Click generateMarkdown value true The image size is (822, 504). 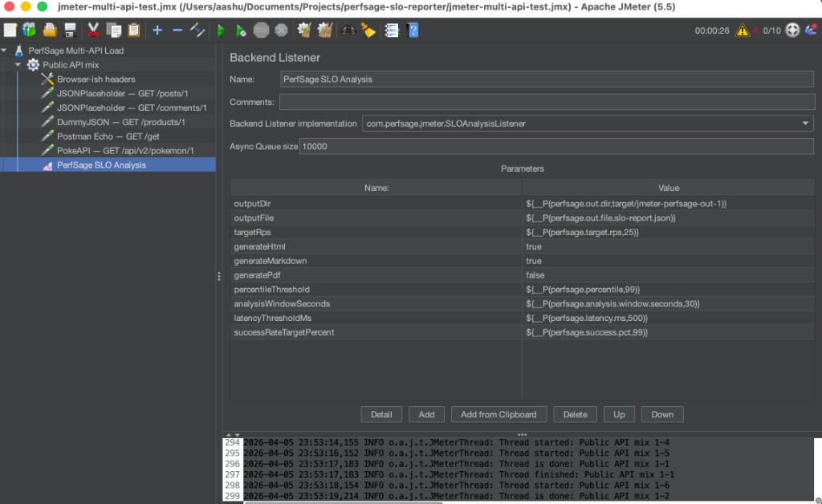(669, 261)
